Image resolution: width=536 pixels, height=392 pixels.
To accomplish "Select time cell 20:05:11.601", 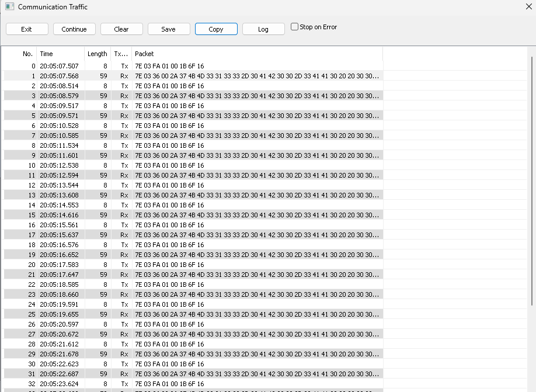I will [59, 155].
